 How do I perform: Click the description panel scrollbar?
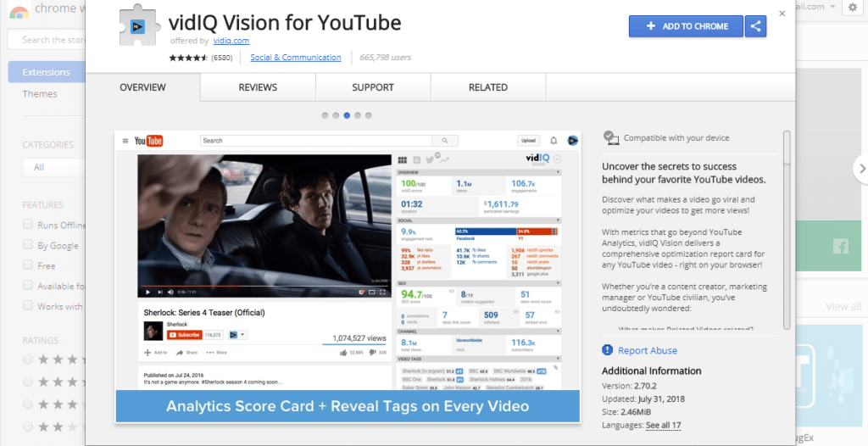click(x=787, y=230)
